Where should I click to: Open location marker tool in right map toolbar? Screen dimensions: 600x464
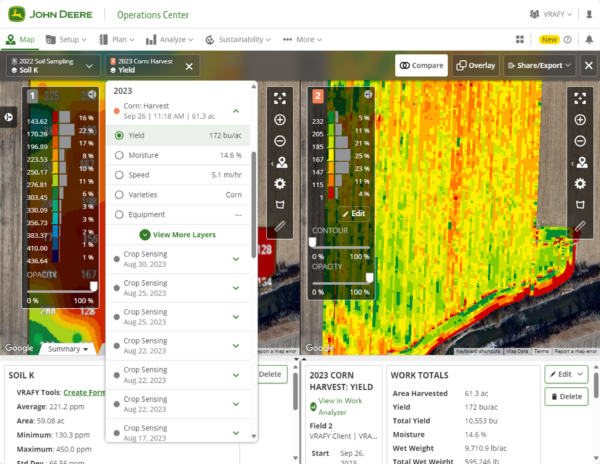[x=581, y=163]
